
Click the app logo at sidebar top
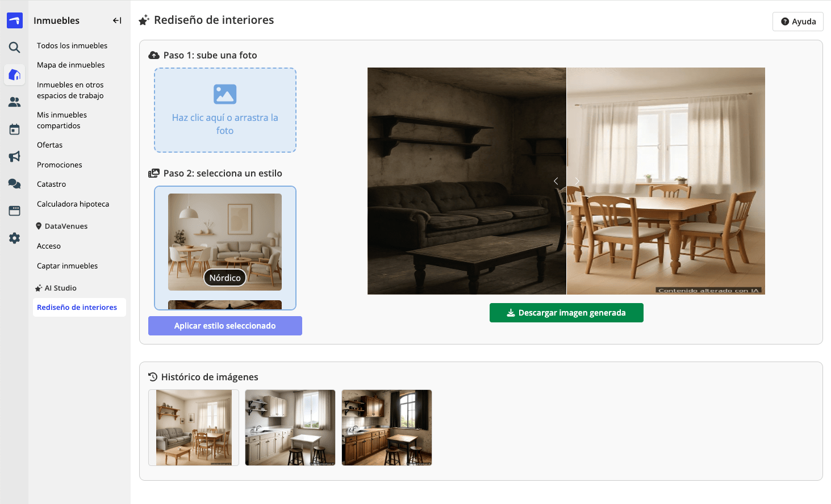[x=14, y=20]
